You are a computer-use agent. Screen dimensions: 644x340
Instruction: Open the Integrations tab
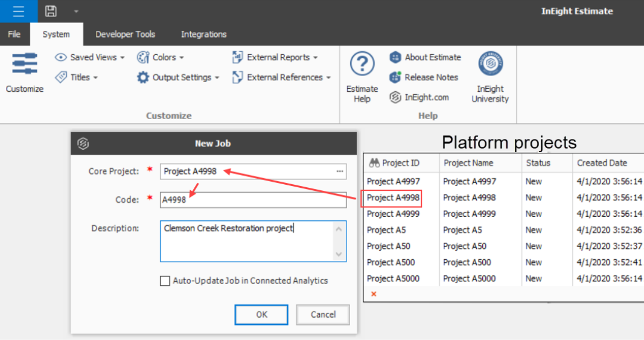(203, 34)
